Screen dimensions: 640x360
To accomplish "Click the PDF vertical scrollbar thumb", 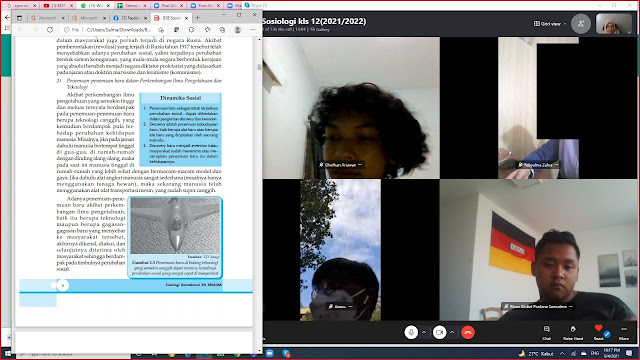I will [x=259, y=67].
